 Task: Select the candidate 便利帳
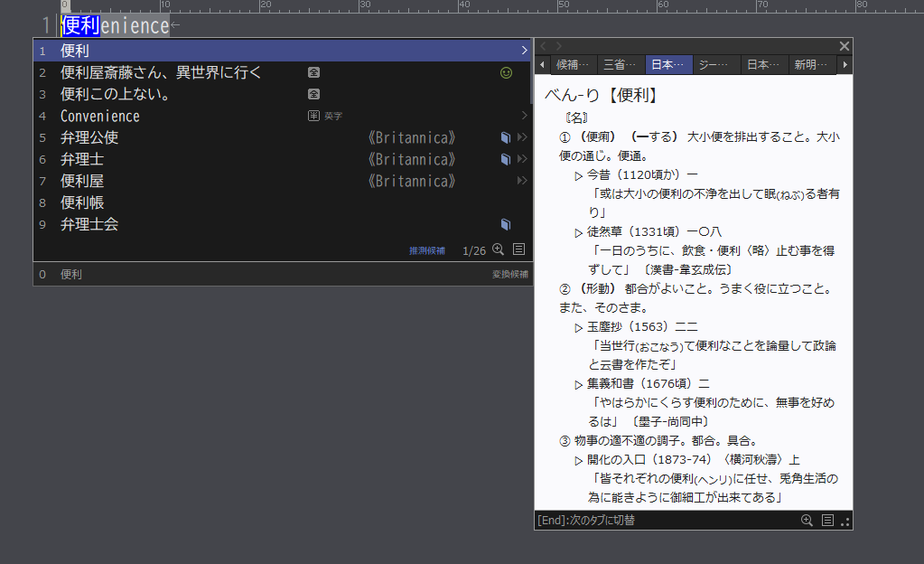point(82,202)
